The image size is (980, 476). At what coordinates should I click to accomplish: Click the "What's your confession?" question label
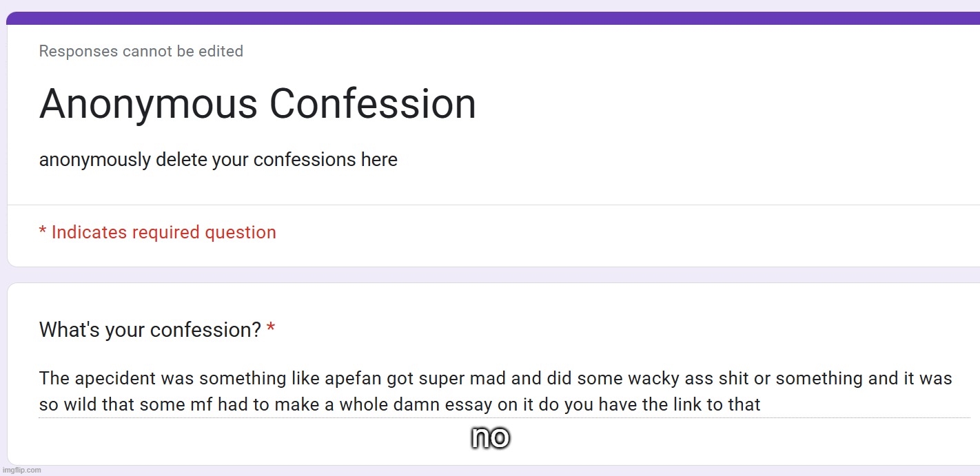point(150,330)
